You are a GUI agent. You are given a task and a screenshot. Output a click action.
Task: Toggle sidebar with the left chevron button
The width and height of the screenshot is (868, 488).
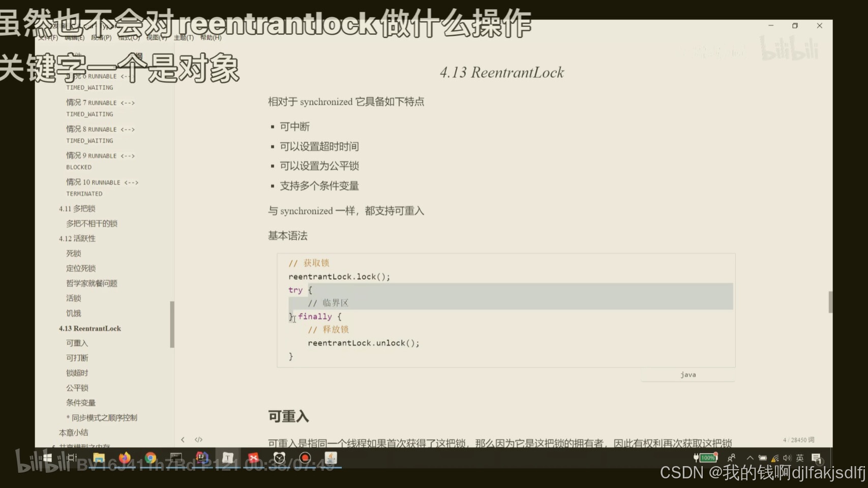(183, 440)
